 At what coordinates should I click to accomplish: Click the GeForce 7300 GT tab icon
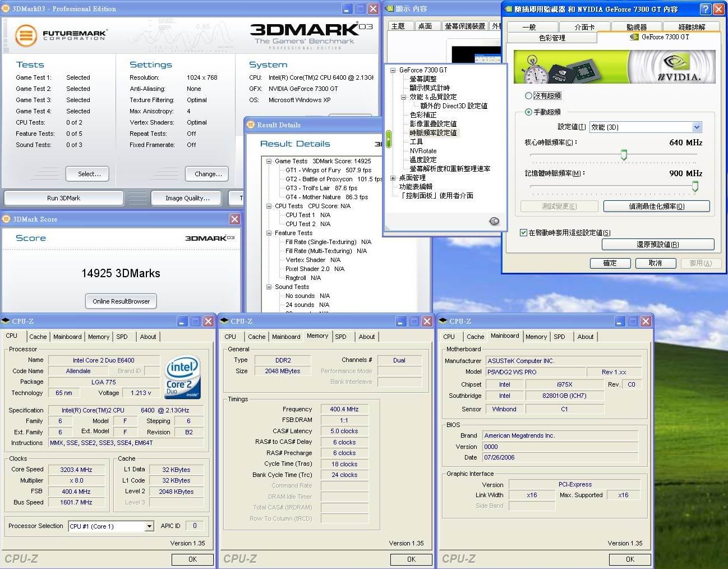(634, 37)
